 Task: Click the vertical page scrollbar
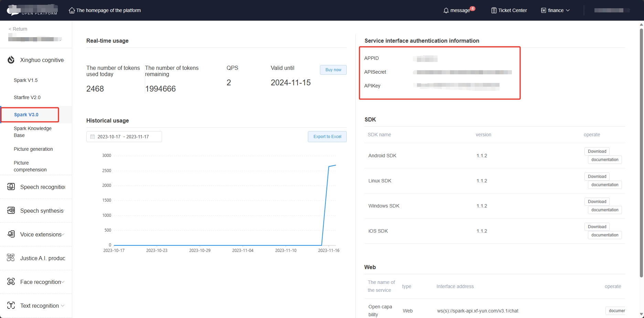click(x=641, y=153)
